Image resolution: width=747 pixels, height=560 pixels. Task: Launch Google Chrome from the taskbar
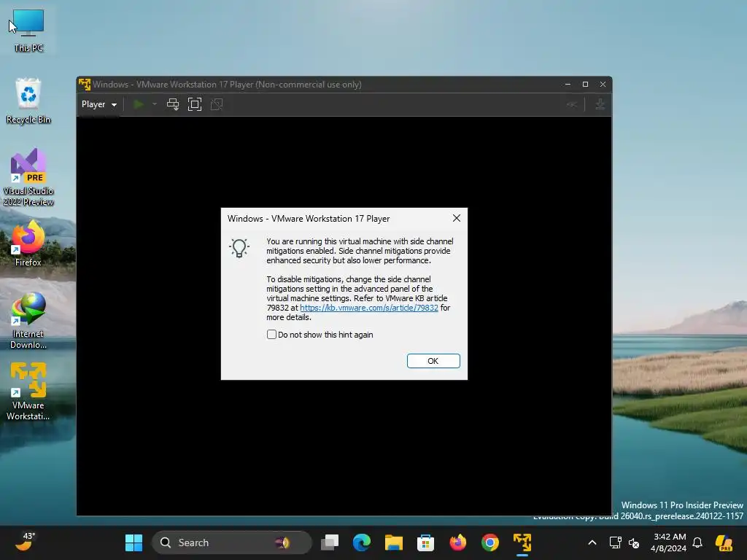[489, 542]
